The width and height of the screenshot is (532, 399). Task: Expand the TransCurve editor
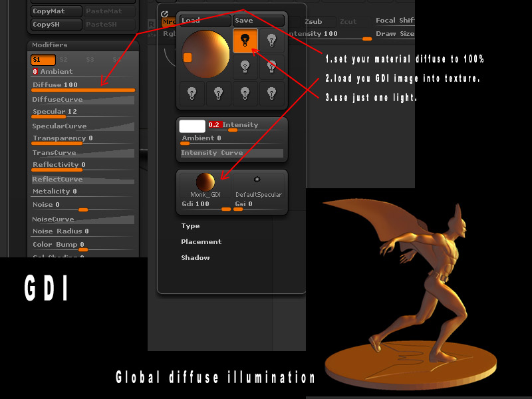pyautogui.click(x=83, y=153)
